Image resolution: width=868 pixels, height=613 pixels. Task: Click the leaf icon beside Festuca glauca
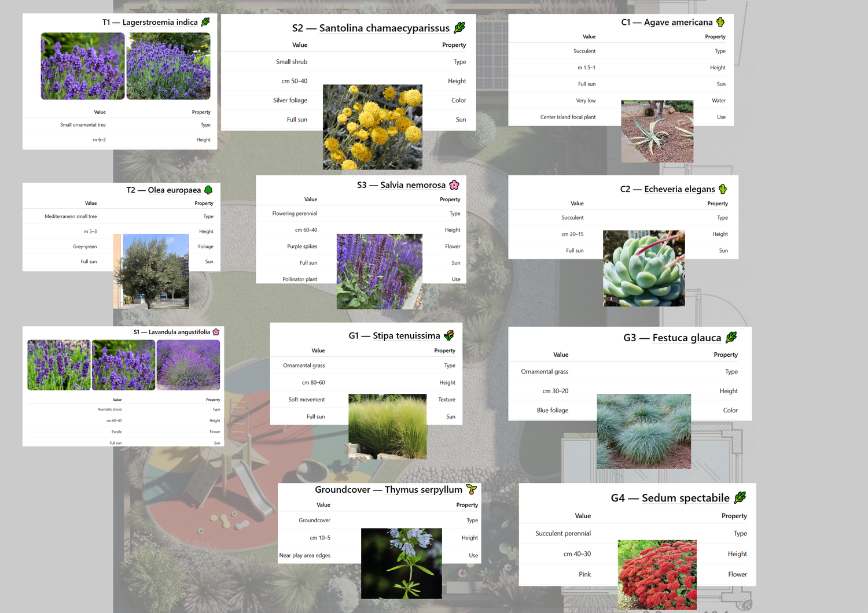point(731,337)
